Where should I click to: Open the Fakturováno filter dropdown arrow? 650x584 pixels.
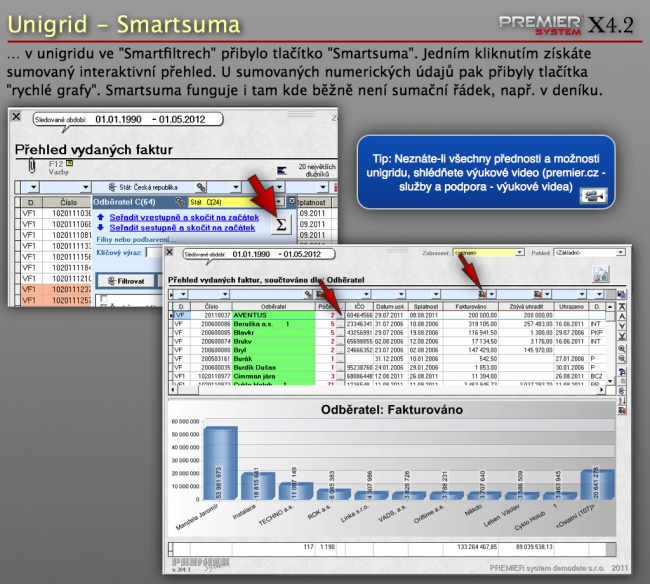(492, 294)
